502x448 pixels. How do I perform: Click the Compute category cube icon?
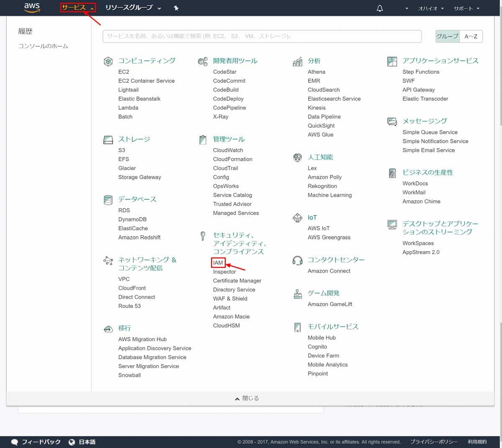click(x=108, y=62)
